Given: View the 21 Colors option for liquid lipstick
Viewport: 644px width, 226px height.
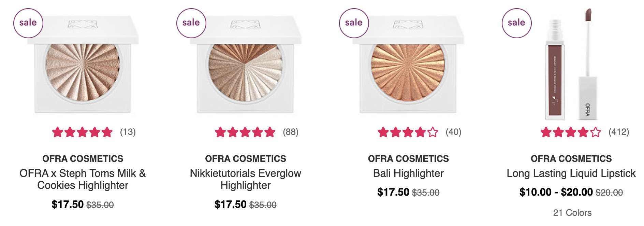Looking at the screenshot, I should pos(572,213).
